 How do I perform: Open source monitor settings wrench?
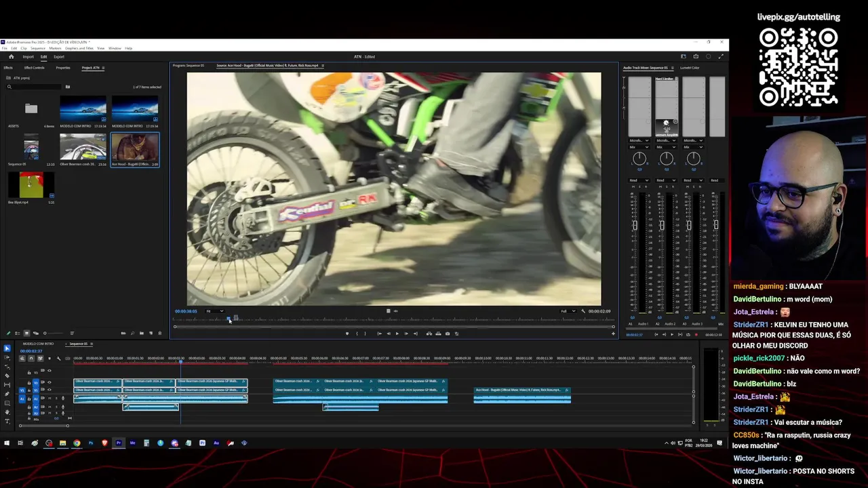coord(583,311)
